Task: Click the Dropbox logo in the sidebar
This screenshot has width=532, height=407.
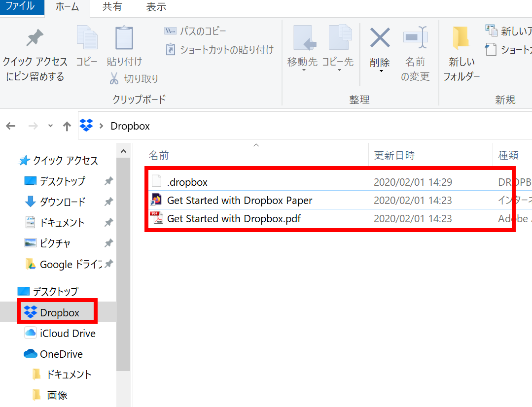Action: click(x=31, y=312)
